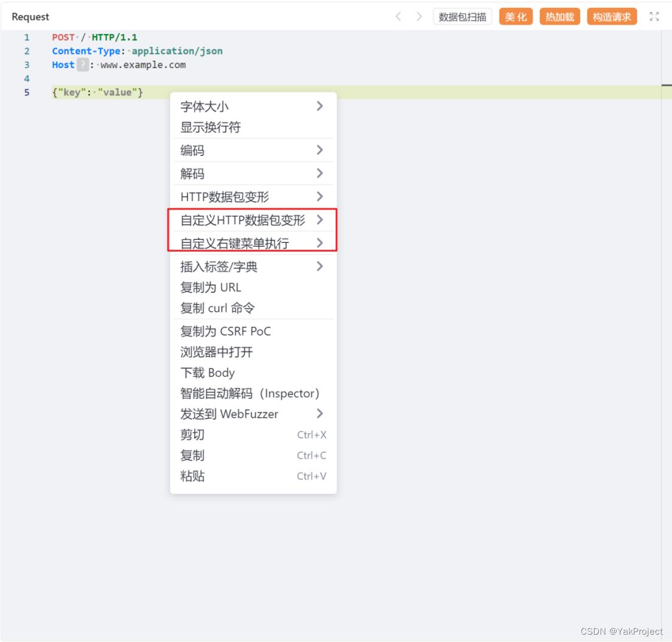Click the Host header name
The height and width of the screenshot is (642, 672).
63,65
